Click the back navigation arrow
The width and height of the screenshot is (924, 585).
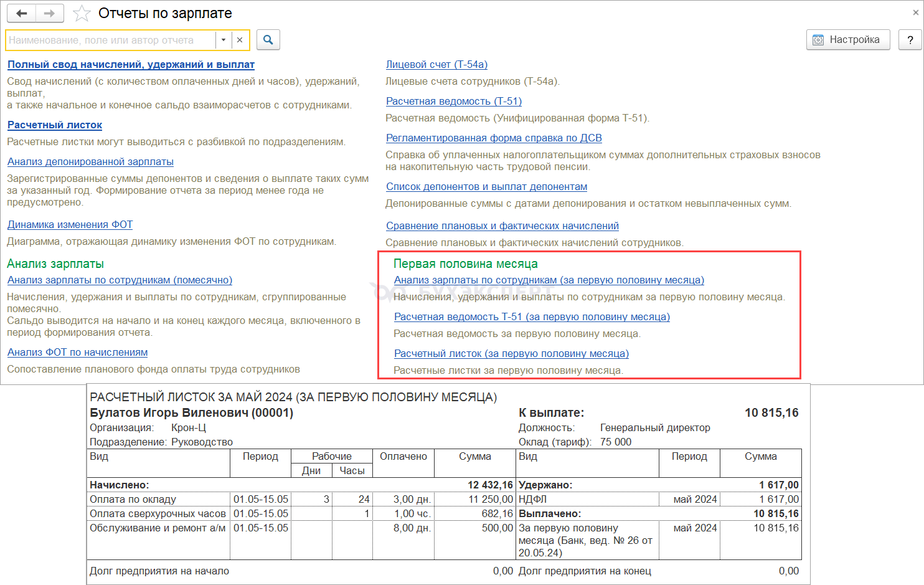(x=22, y=13)
